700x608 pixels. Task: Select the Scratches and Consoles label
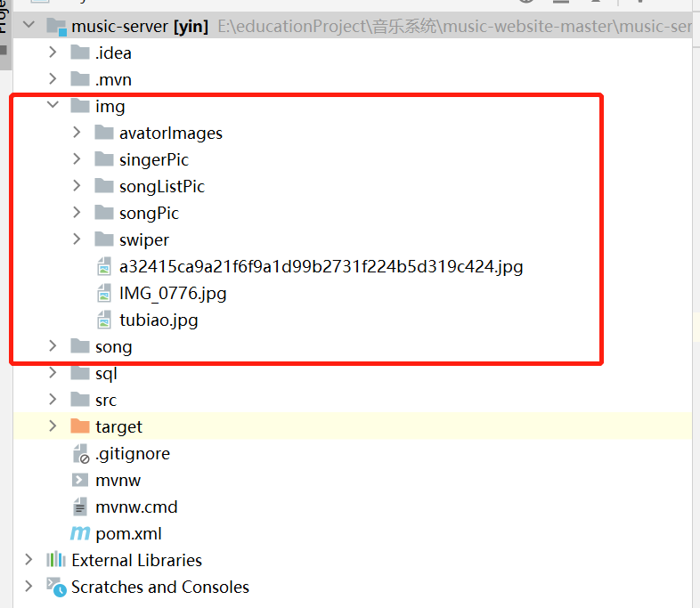pyautogui.click(x=159, y=587)
